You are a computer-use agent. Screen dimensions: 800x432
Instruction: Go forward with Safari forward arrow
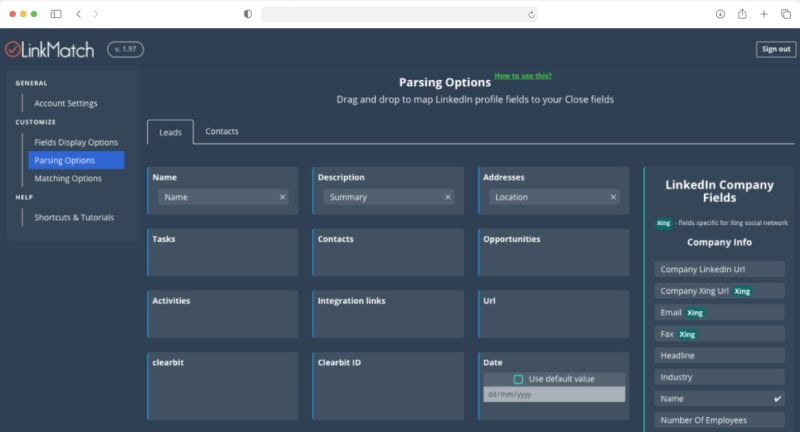pyautogui.click(x=95, y=14)
